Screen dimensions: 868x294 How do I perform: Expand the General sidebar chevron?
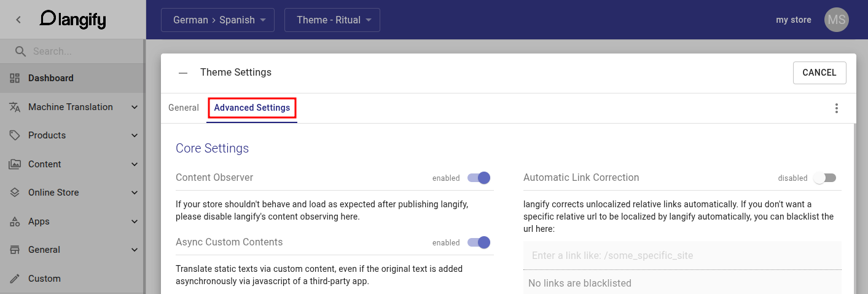click(135, 250)
